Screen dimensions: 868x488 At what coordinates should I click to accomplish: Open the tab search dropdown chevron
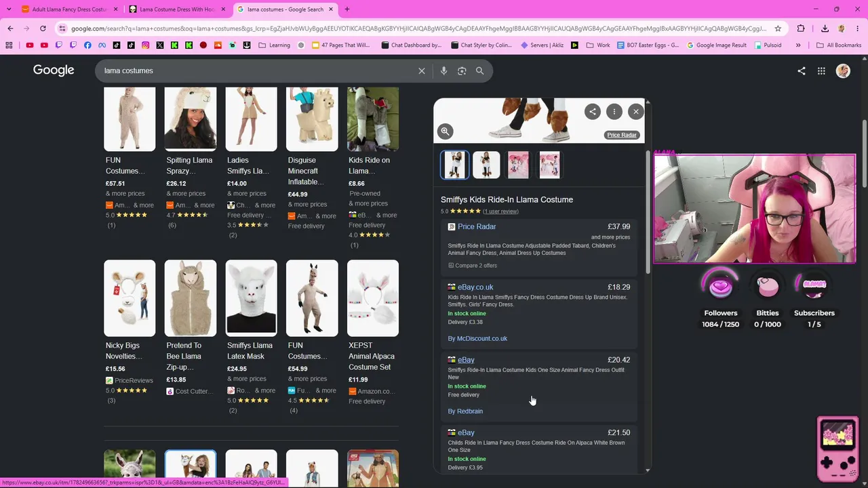click(x=9, y=9)
